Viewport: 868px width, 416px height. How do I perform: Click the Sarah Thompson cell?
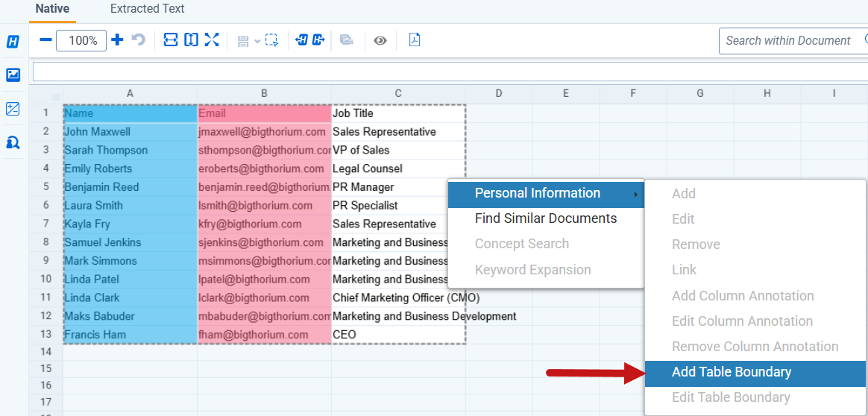(x=130, y=151)
